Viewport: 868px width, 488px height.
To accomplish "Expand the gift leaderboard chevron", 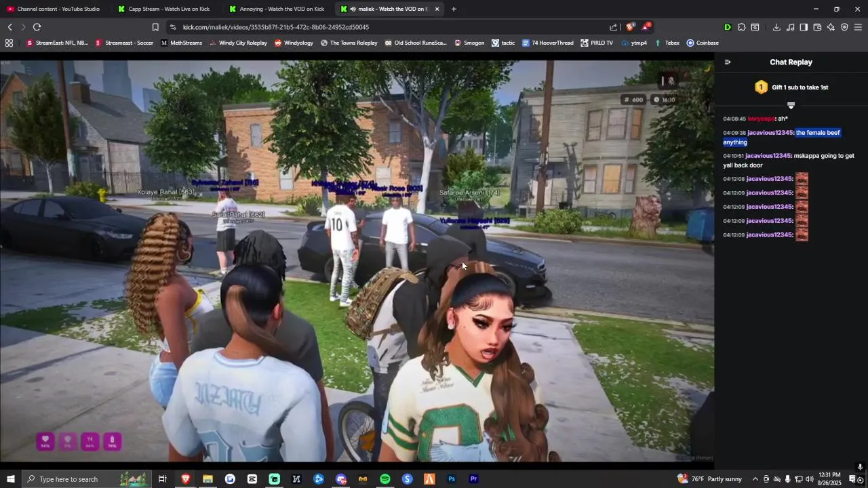I will coord(791,105).
